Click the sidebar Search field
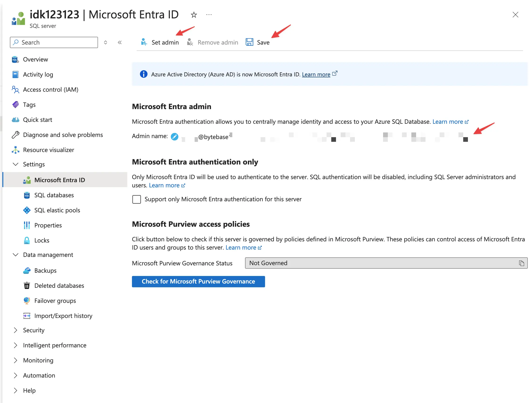 [54, 42]
